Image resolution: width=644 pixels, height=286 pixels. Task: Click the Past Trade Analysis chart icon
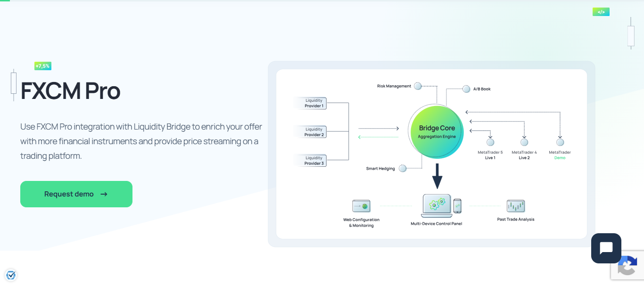[x=516, y=206]
